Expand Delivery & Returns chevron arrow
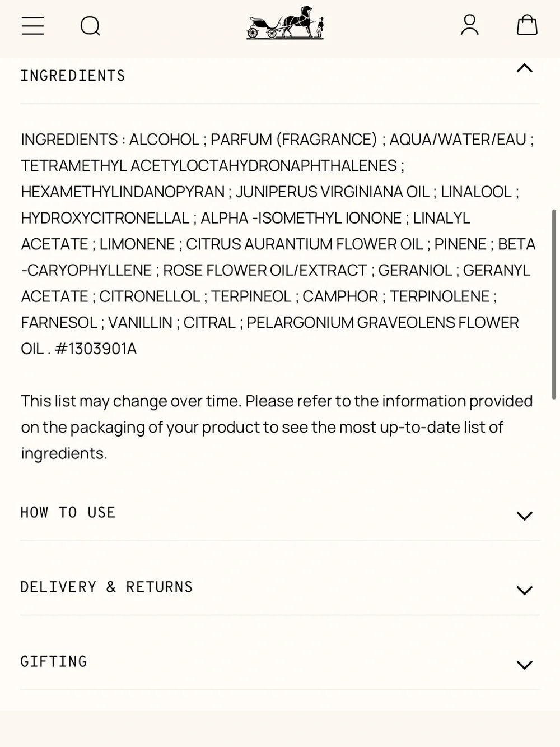This screenshot has height=747, width=560. [524, 591]
